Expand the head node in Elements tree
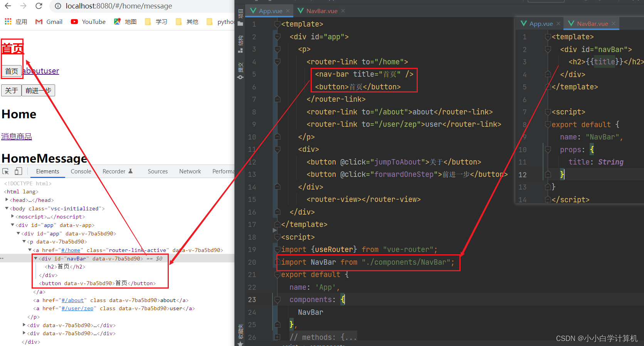 pyautogui.click(x=7, y=200)
